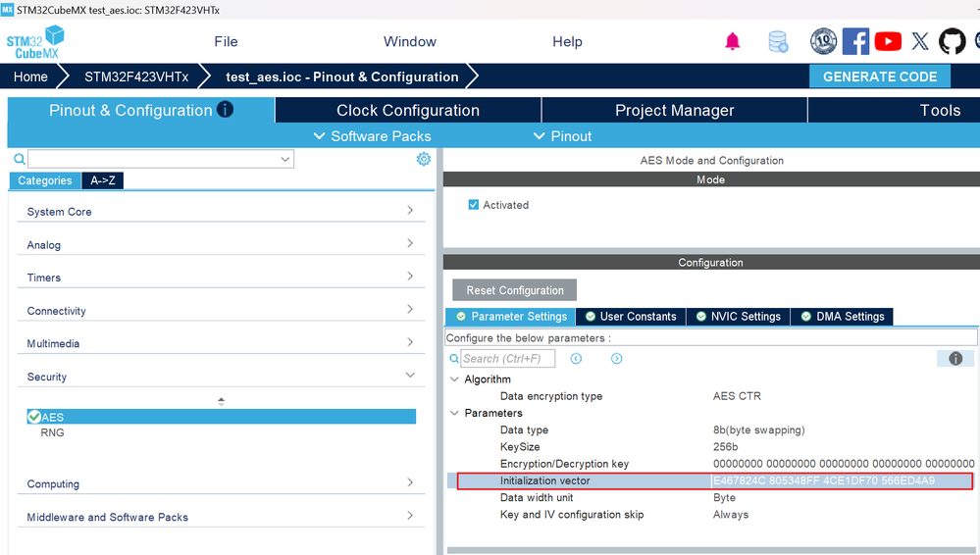The height and width of the screenshot is (555, 980).
Task: Open the category search dropdown arrow
Action: [285, 159]
